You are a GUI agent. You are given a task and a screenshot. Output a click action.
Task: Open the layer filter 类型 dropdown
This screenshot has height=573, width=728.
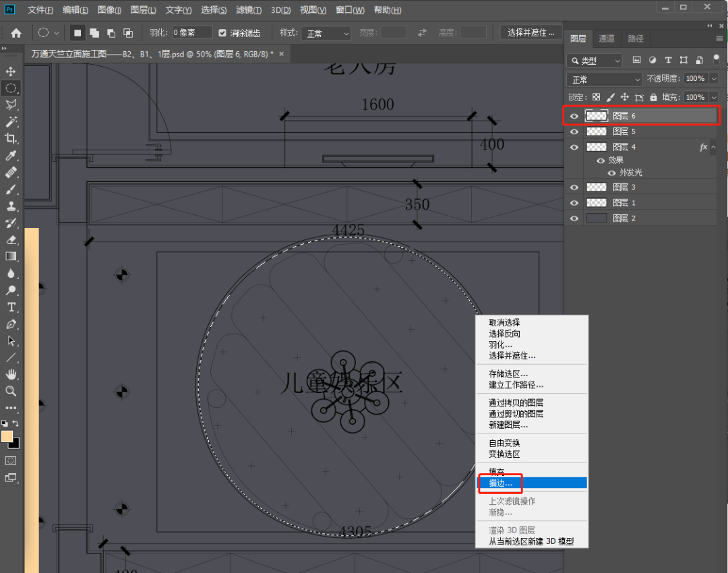click(x=595, y=61)
